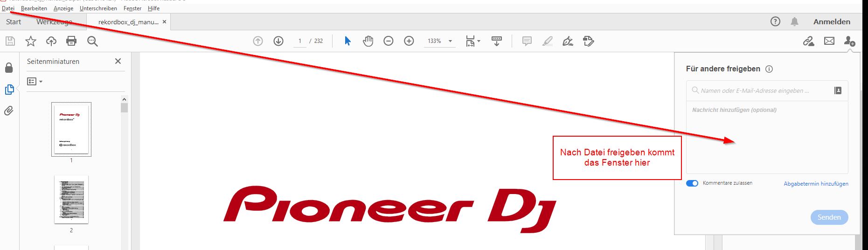
Task: Choose the Hand pan tool
Action: click(x=368, y=41)
